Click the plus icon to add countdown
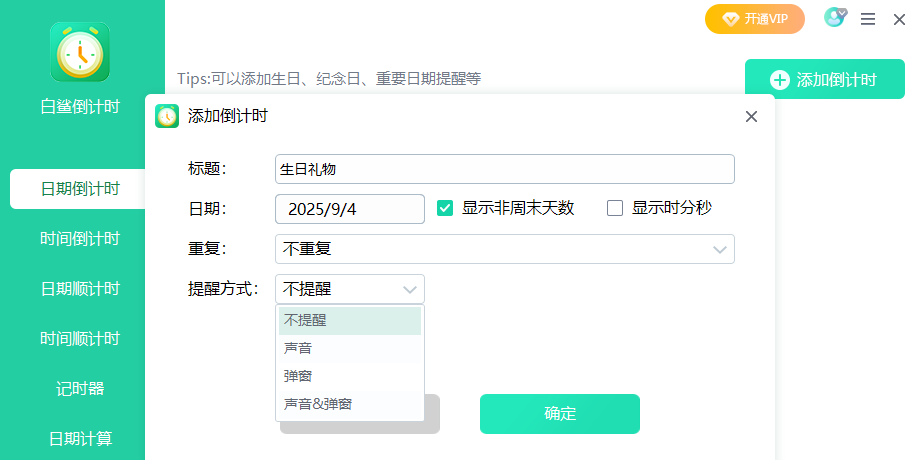Image resolution: width=920 pixels, height=460 pixels. tap(780, 80)
